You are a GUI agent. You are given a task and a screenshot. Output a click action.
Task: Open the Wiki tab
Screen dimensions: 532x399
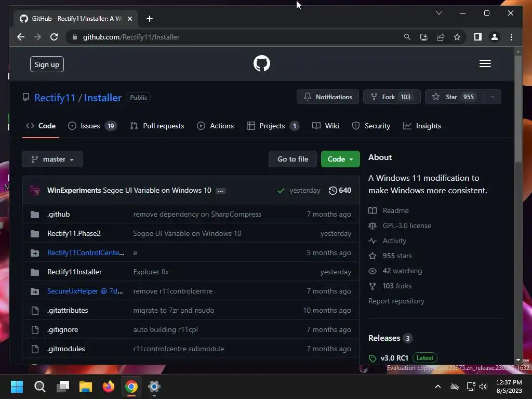(325, 126)
